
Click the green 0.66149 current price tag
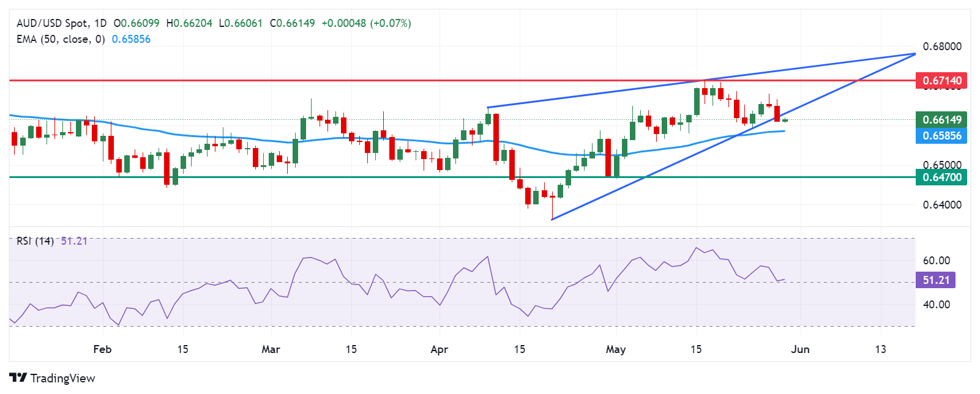pyautogui.click(x=941, y=120)
